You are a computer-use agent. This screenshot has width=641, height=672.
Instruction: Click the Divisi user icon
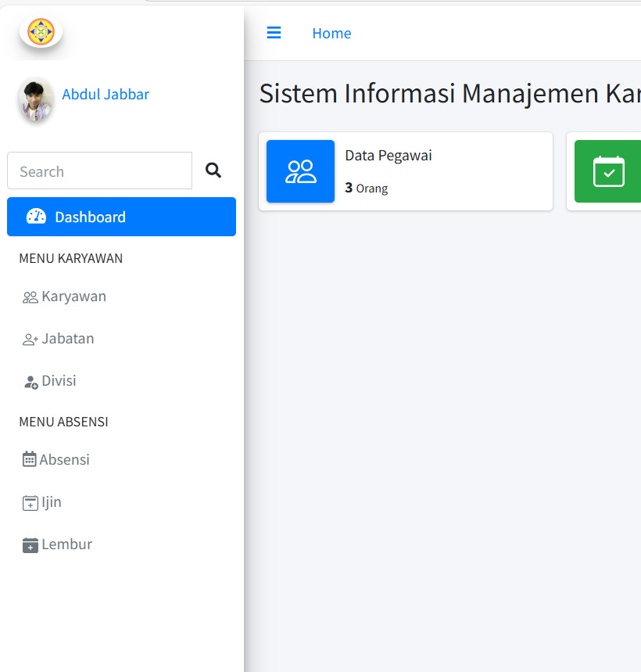[30, 382]
